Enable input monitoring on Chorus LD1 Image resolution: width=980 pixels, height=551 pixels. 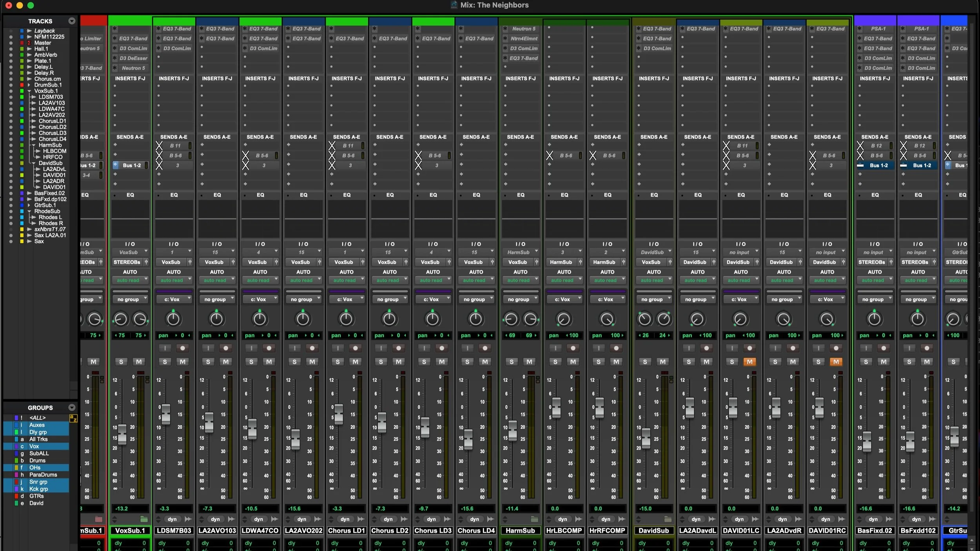[338, 348]
